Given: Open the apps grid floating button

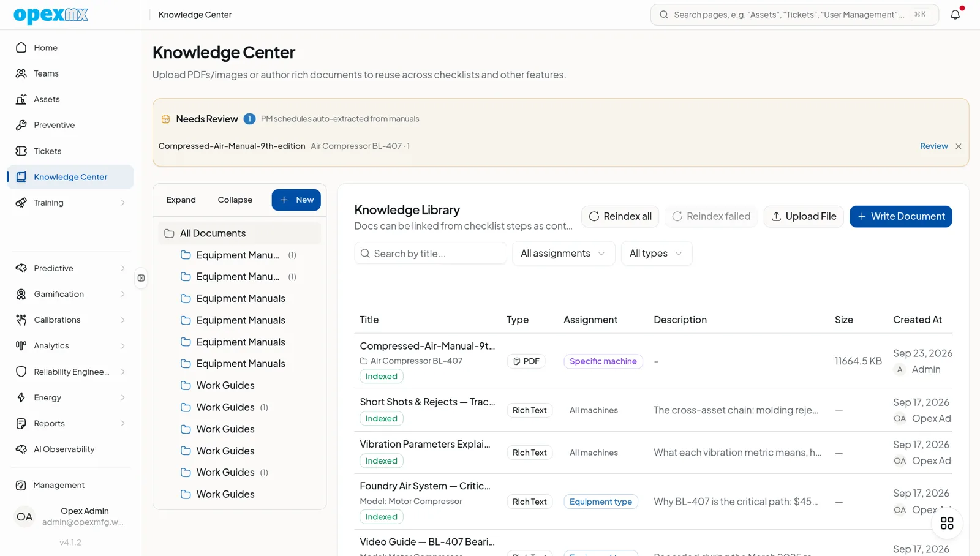Looking at the screenshot, I should (x=947, y=523).
